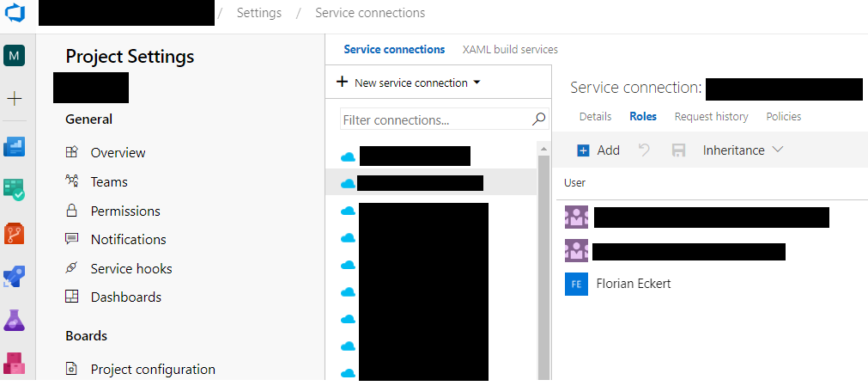Open the Inheritance dropdown
The height and width of the screenshot is (392, 868).
click(x=743, y=150)
